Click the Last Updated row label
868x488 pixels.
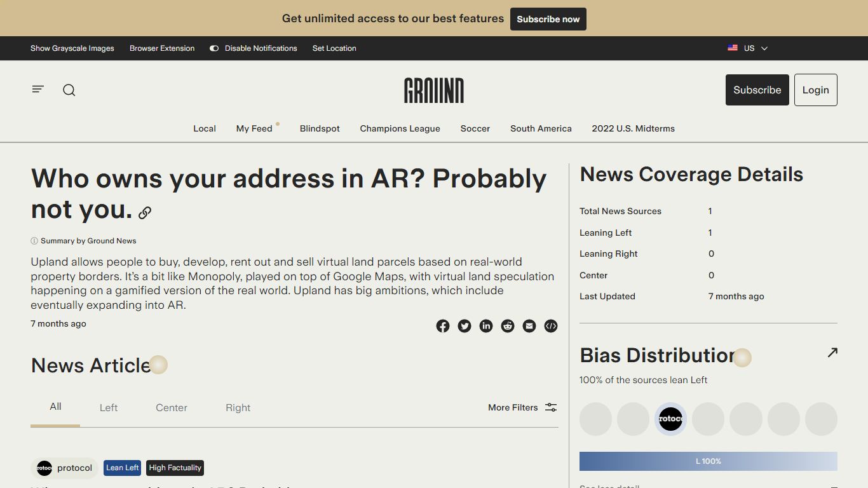607,296
